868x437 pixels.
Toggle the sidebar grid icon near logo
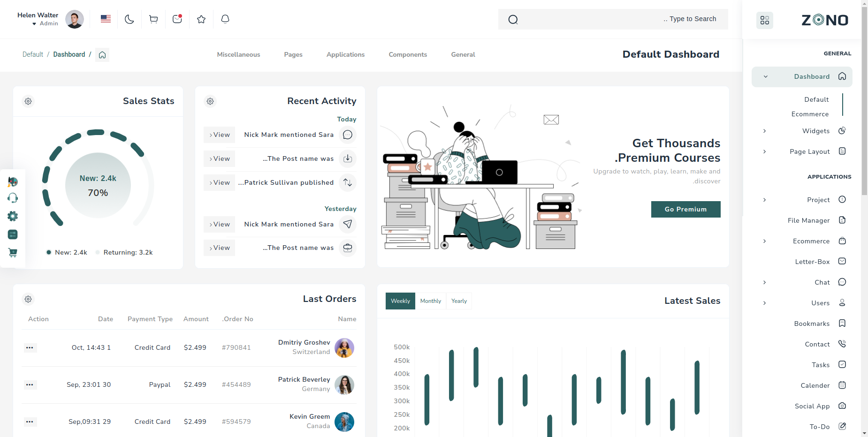coord(764,20)
